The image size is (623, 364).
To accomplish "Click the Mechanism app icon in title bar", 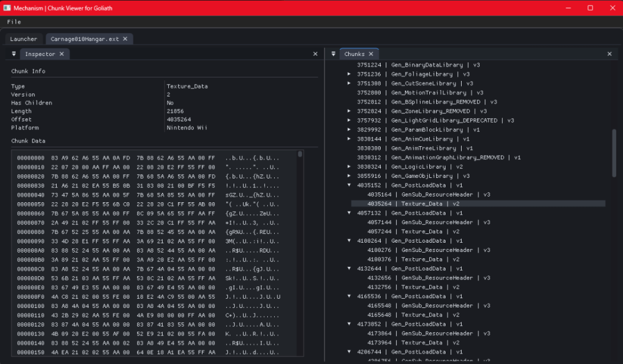I will tap(7, 8).
